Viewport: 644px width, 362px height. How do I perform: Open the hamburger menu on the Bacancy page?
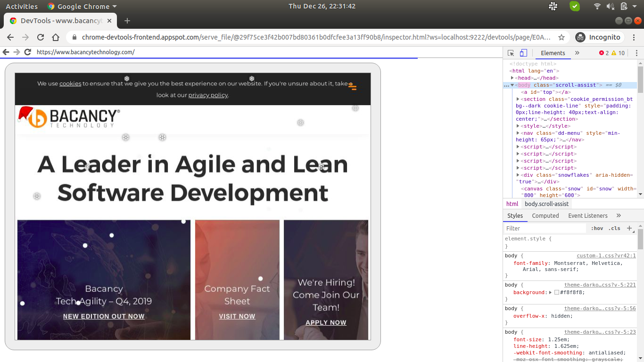click(x=352, y=87)
